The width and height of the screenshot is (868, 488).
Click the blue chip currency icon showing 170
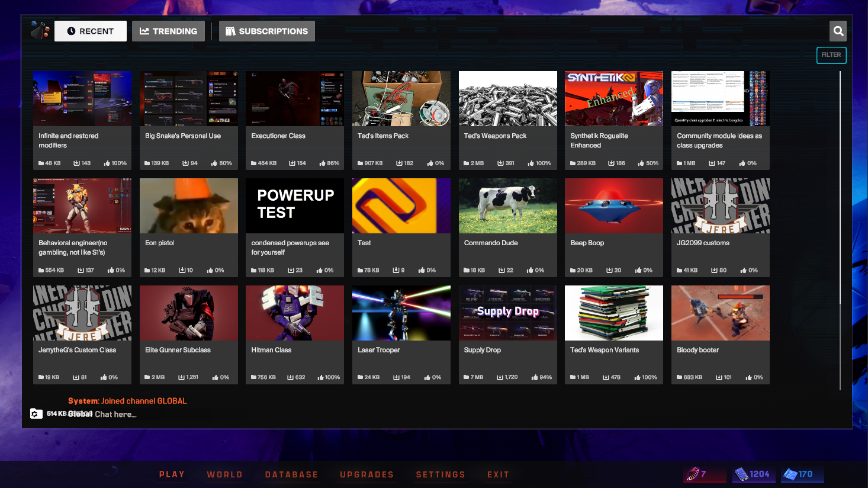[x=790, y=474]
